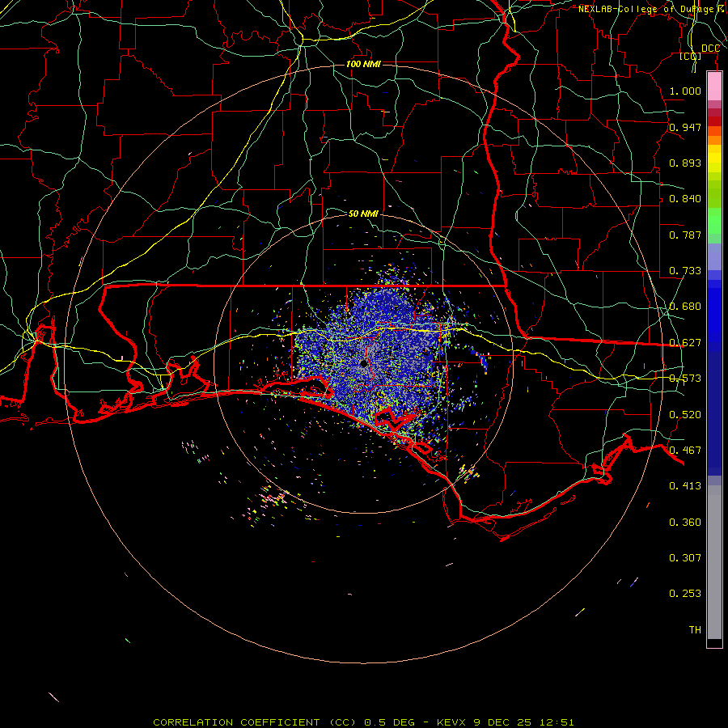728x728 pixels.
Task: Click the 0.893 color scale value
Action: pyautogui.click(x=685, y=163)
